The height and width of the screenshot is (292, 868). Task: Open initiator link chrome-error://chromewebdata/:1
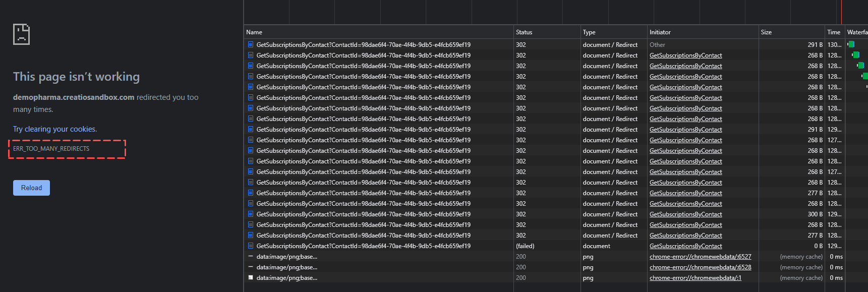point(696,278)
